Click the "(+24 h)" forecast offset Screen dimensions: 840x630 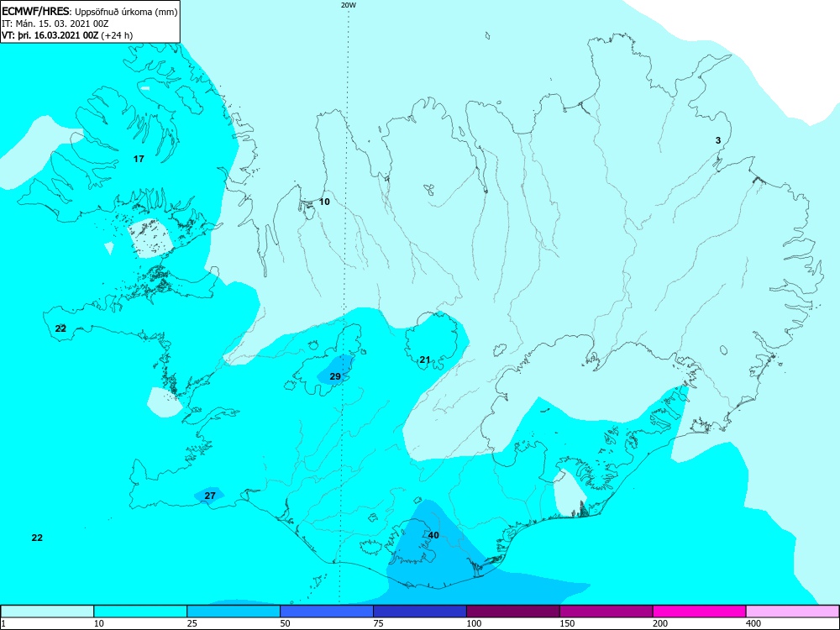click(x=117, y=35)
